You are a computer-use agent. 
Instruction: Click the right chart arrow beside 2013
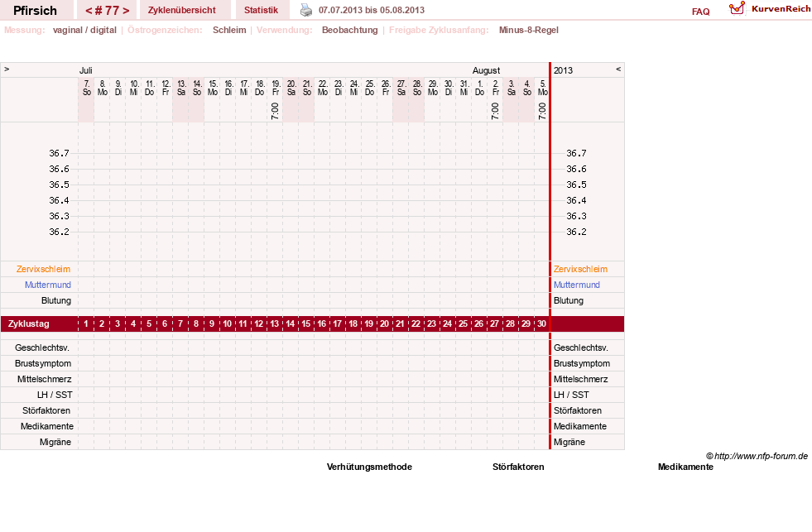pos(617,69)
